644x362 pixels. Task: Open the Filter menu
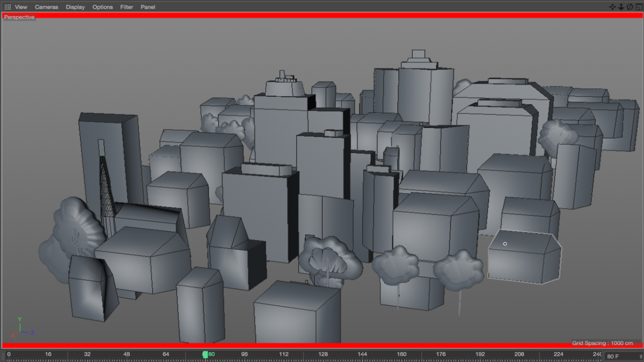coord(127,7)
